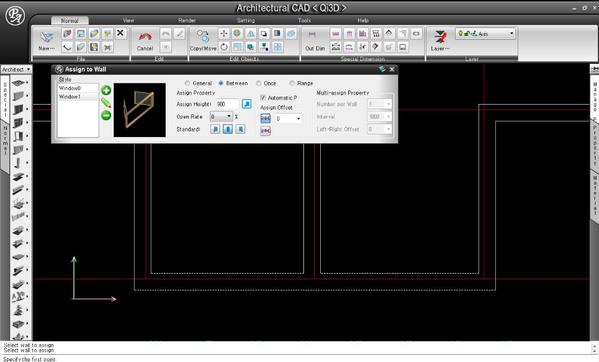Open the Setting ribbon tab
The image size is (599, 362).
pos(246,20)
